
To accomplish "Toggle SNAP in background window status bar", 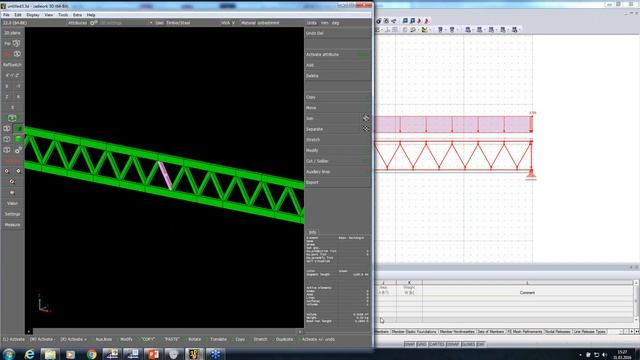I will click(409, 344).
